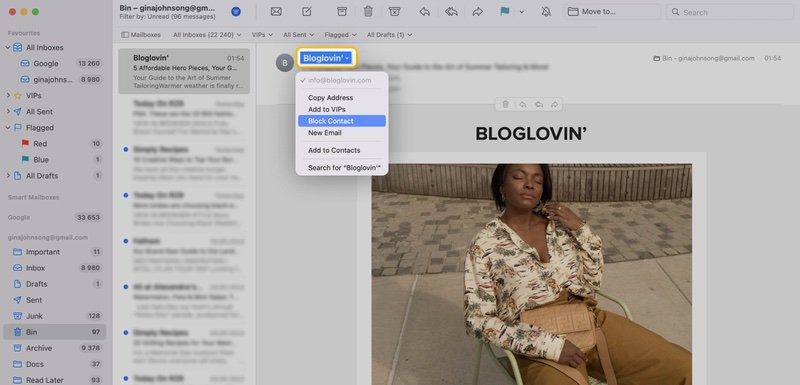Screen dimensions: 800x385
Task: Click the Search field
Action: coord(731,12)
